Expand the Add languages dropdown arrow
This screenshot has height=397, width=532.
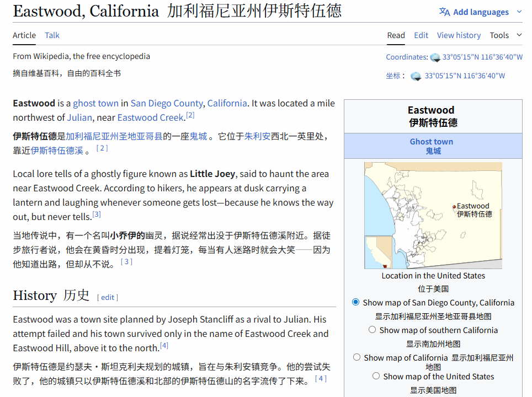[x=519, y=12]
